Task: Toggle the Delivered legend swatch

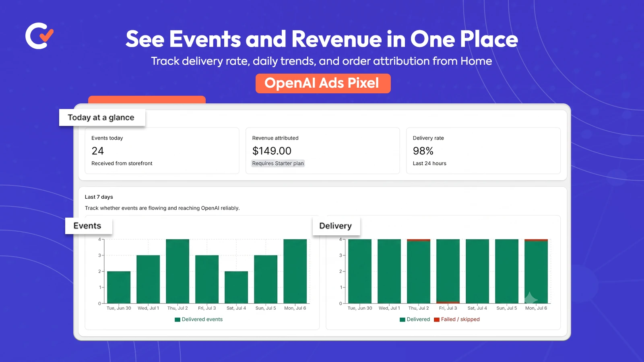Action: pyautogui.click(x=402, y=320)
